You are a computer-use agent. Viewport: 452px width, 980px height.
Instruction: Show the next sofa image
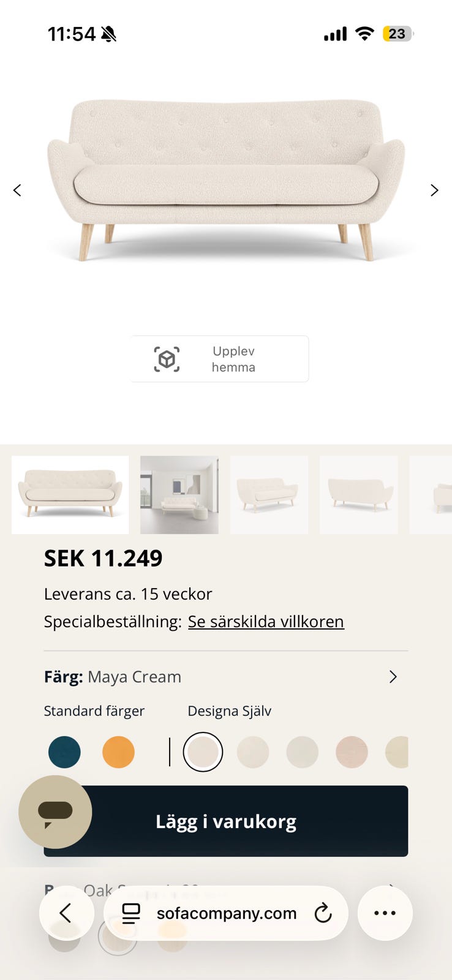coord(434,190)
